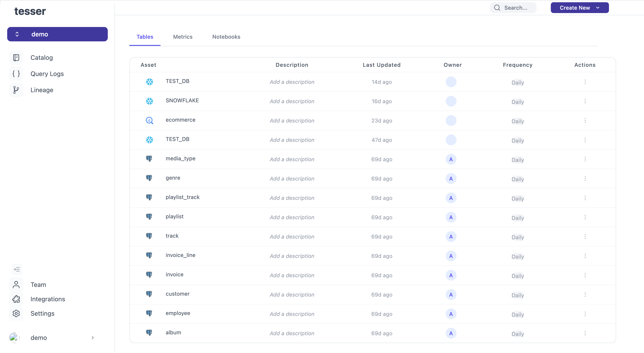Open Daily frequency for album row
This screenshot has width=644, height=353.
point(518,334)
